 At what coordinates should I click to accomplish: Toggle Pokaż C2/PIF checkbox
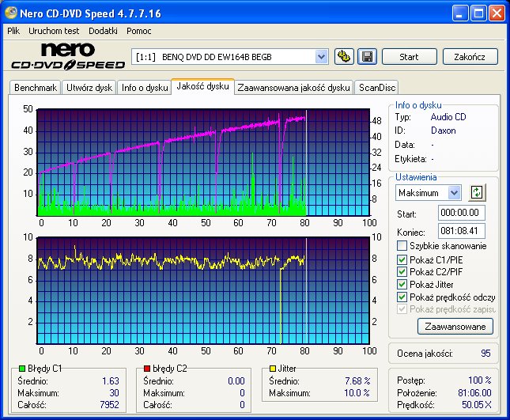point(402,271)
